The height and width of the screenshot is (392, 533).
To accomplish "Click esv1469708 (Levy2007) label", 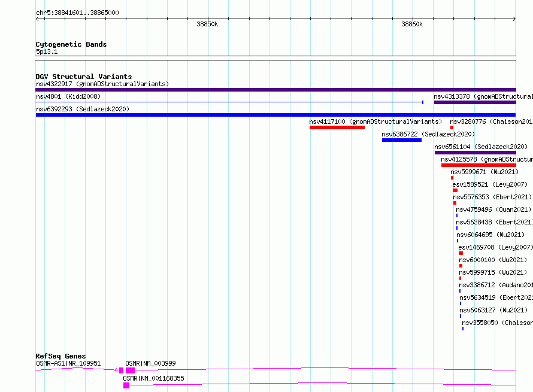I will coord(496,247).
